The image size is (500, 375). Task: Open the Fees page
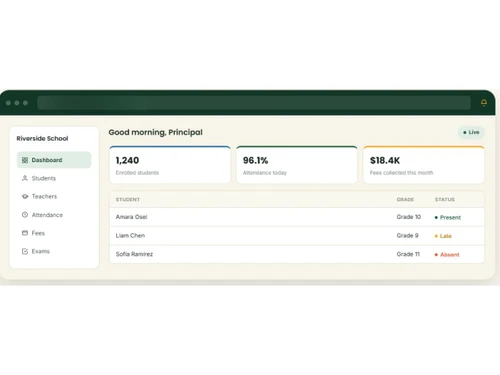pos(54,233)
